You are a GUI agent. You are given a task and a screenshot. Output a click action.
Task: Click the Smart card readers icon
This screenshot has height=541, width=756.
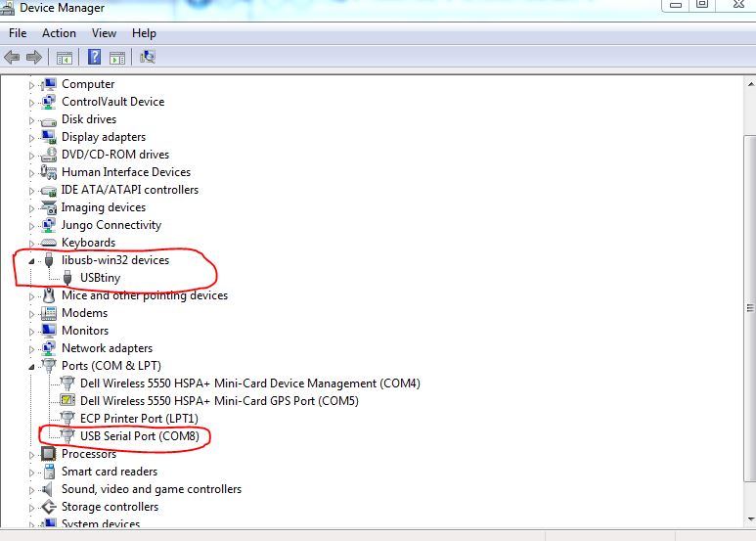[x=49, y=472]
